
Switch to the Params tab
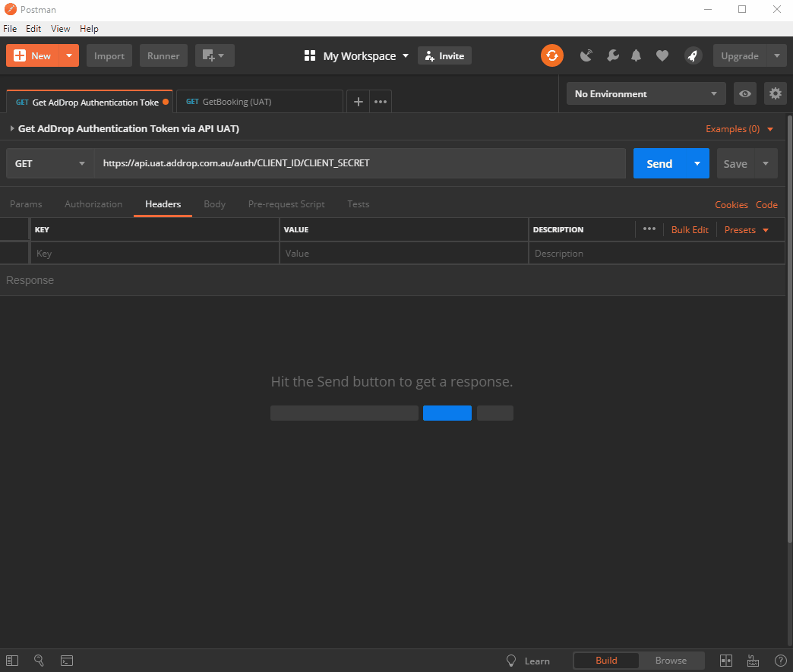(26, 203)
